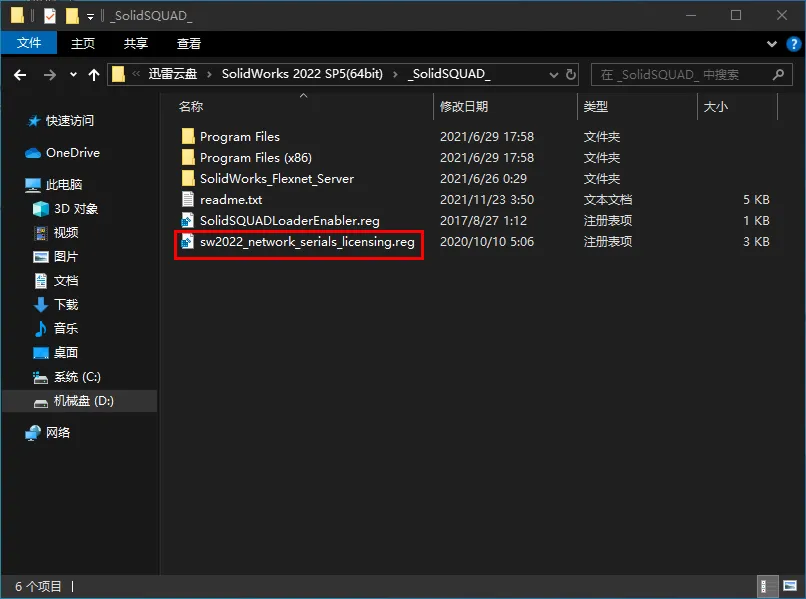
Task: Go back with the back arrow
Action: [20, 75]
